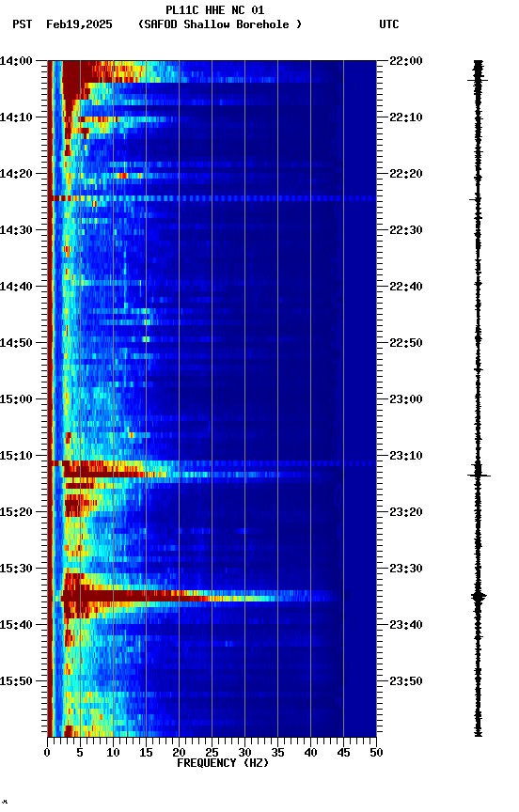519x812 pixels.
Task: Click the 35 Hz frequency tick label
Action: 277,753
